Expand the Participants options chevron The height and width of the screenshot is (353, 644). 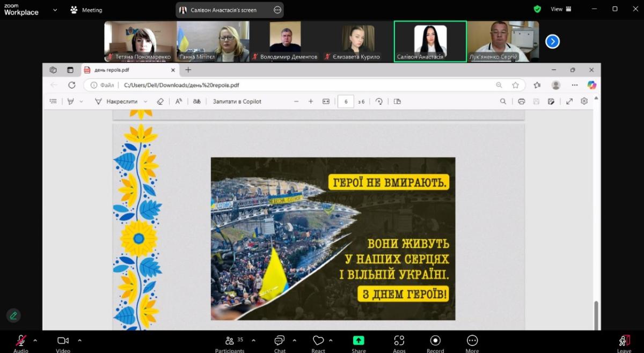pos(253,340)
